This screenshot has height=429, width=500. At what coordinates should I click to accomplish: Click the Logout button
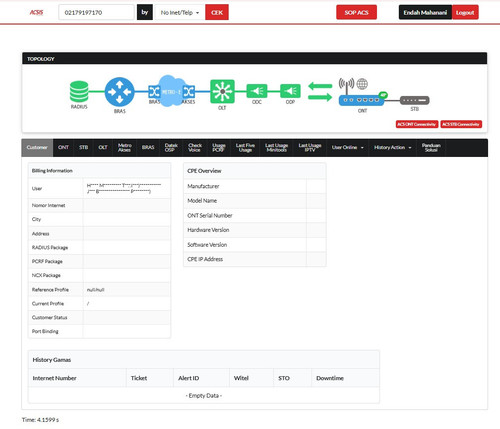(465, 12)
